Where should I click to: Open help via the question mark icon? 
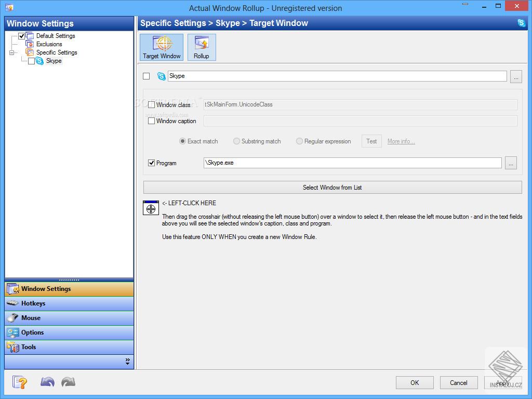point(19,382)
